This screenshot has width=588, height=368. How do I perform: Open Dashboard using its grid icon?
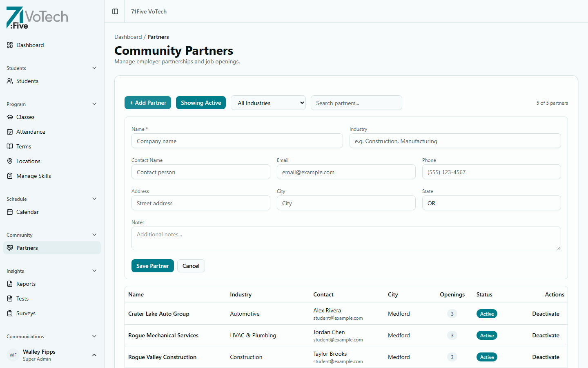point(9,45)
